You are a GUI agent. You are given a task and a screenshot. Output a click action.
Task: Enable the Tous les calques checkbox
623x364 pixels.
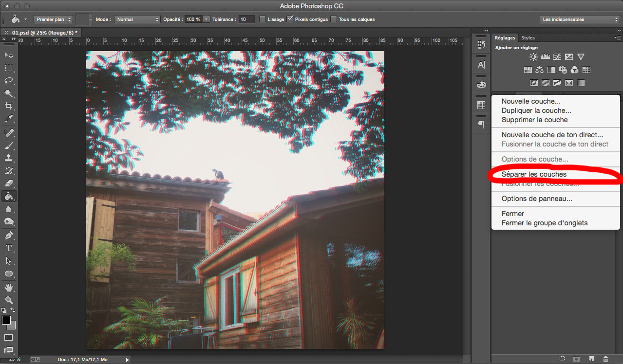click(334, 19)
